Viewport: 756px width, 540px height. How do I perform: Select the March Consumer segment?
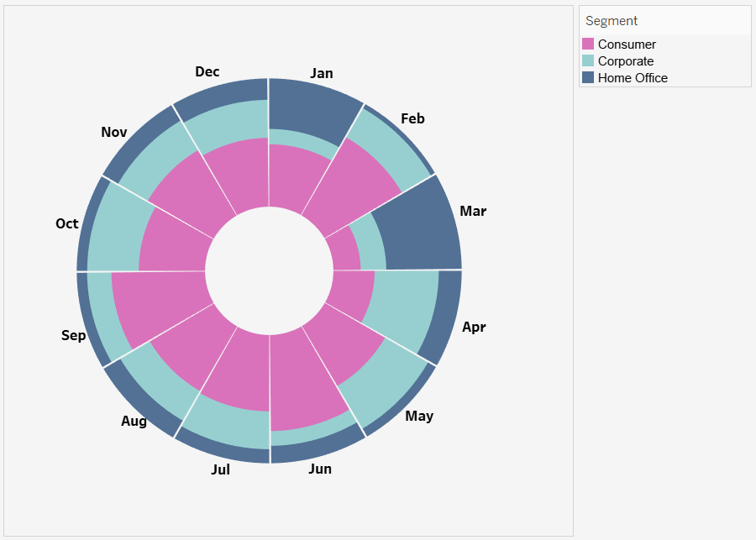coord(344,251)
